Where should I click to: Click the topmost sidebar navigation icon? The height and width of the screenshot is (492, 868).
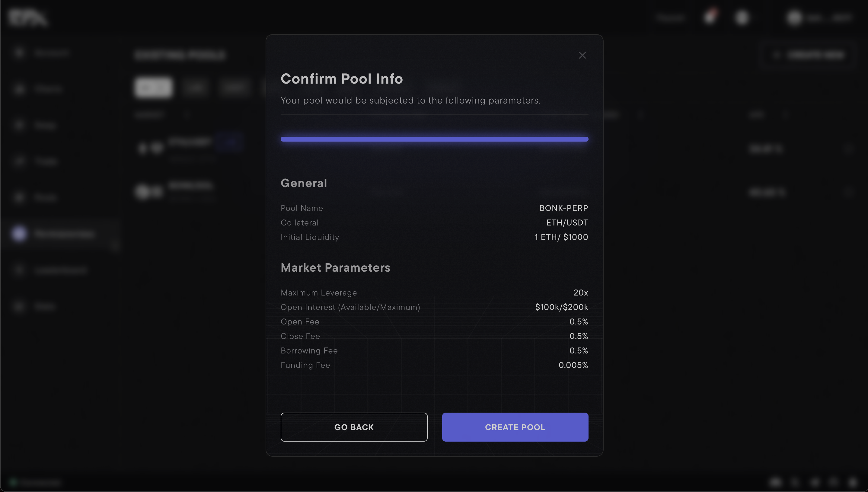pos(19,53)
